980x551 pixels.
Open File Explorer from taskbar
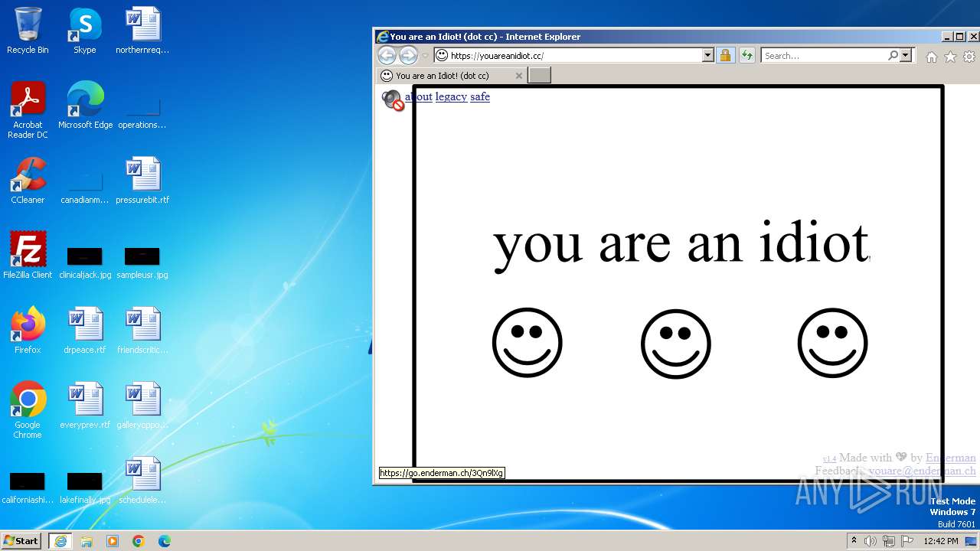87,541
